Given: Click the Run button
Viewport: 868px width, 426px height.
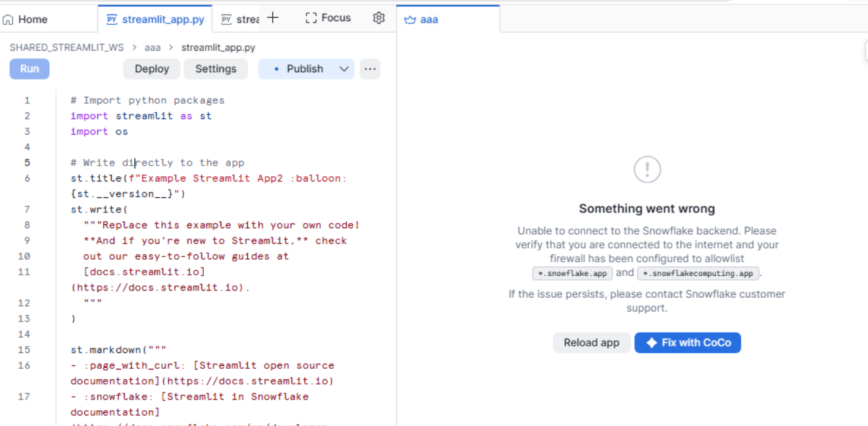Looking at the screenshot, I should [30, 69].
